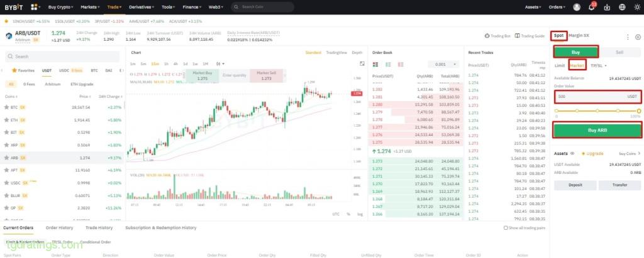This screenshot has width=644, height=258.
Task: Open the Assets dropdown in header
Action: coord(533,7)
